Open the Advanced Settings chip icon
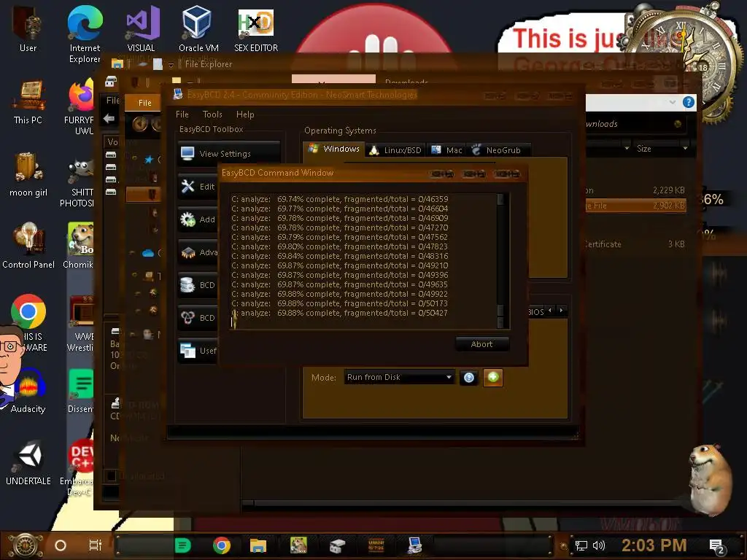Viewport: 747px width, 560px height. point(187,252)
